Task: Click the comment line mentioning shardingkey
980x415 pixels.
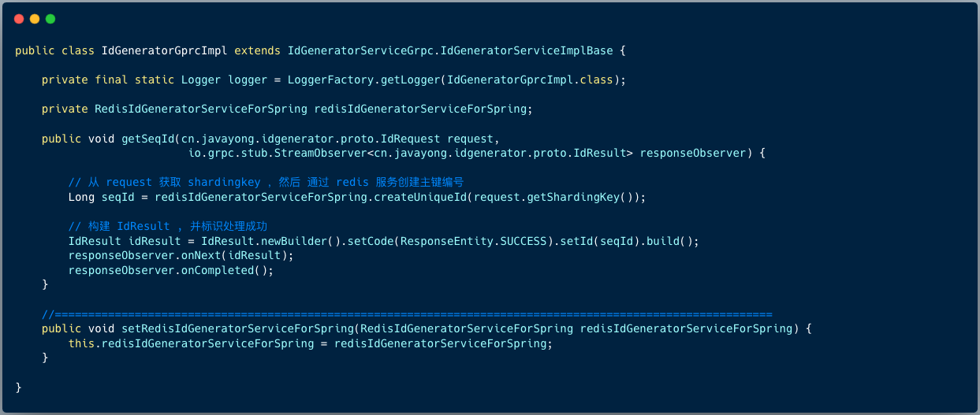Action: (266, 183)
